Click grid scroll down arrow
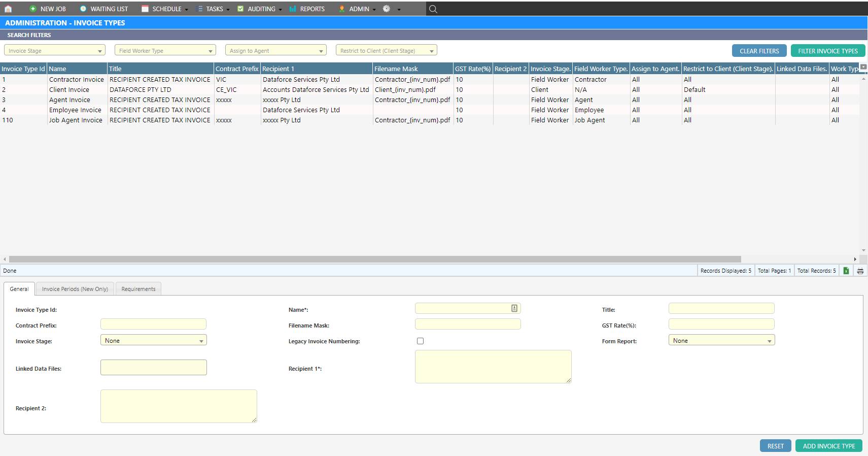This screenshot has width=868, height=456. click(x=863, y=250)
